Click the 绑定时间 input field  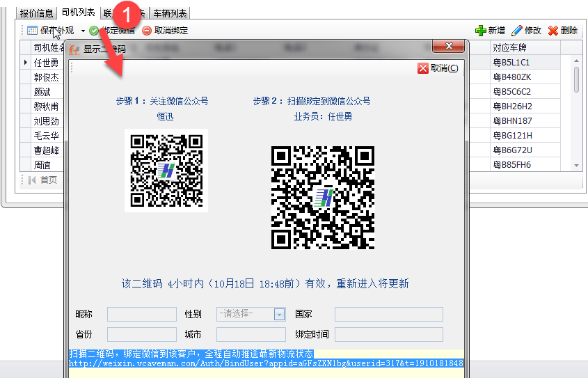(388, 335)
